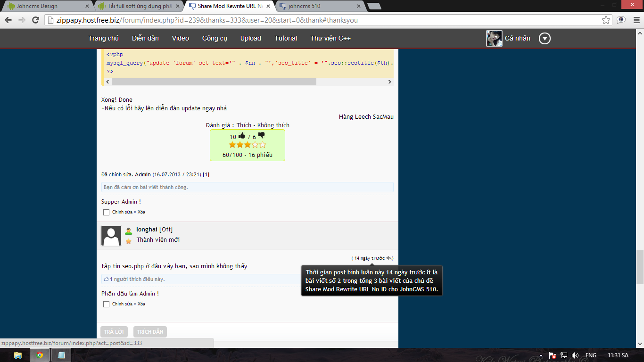Screen dimensions: 644x362
Task: Click the extension icon beside the bookmark star
Action: (621, 20)
